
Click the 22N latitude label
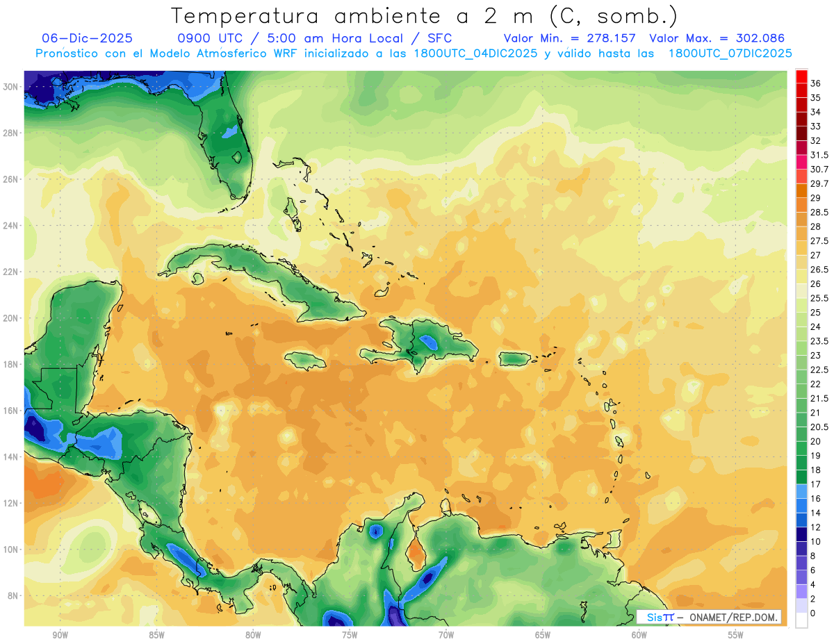point(11,272)
